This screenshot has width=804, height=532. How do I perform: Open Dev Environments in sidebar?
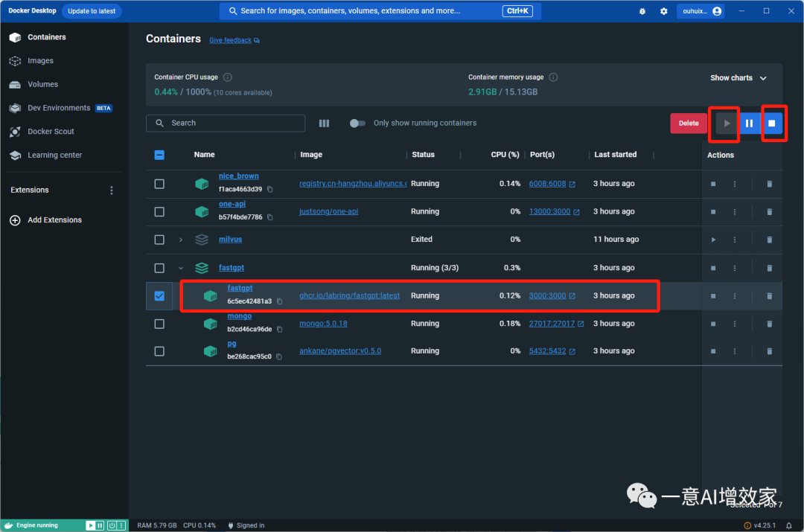click(60, 108)
